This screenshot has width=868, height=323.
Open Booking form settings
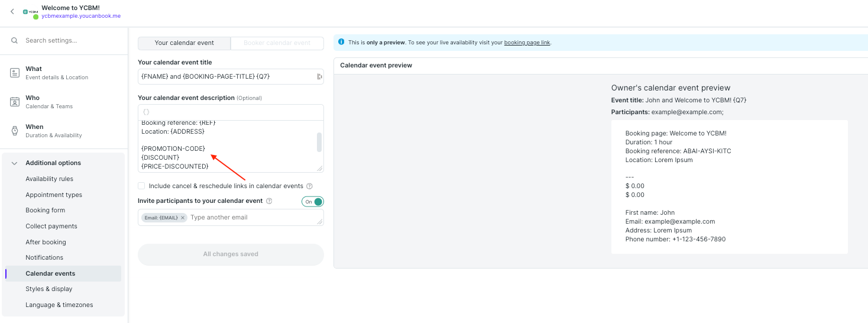(x=46, y=210)
